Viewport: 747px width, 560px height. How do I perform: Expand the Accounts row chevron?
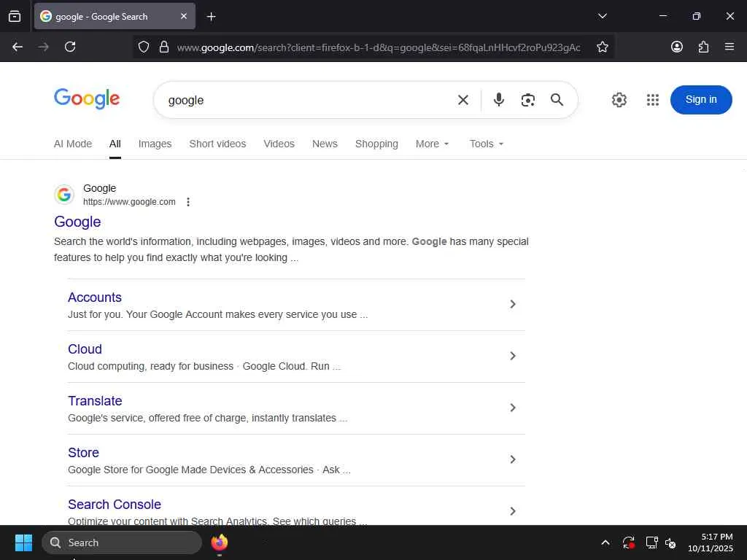pos(513,304)
